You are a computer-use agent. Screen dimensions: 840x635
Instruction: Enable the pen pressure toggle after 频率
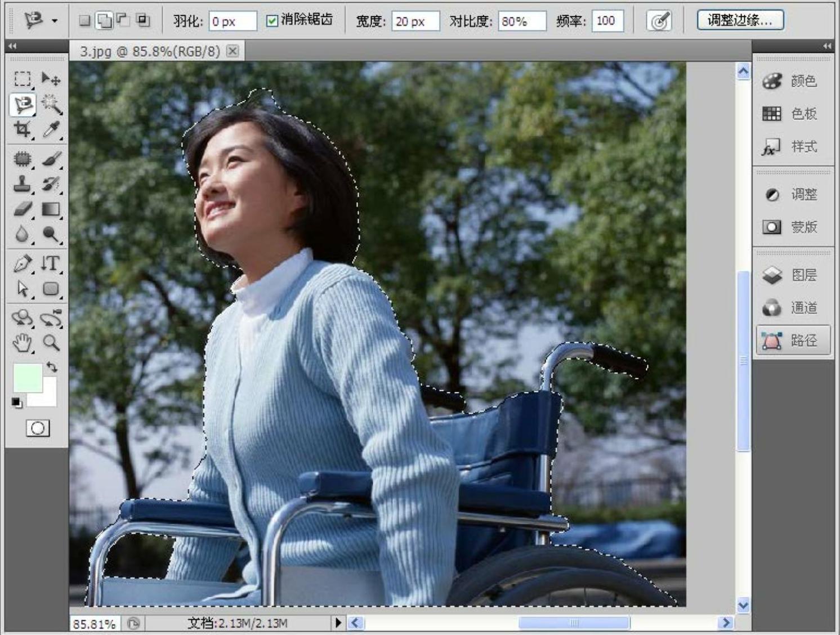pyautogui.click(x=658, y=21)
